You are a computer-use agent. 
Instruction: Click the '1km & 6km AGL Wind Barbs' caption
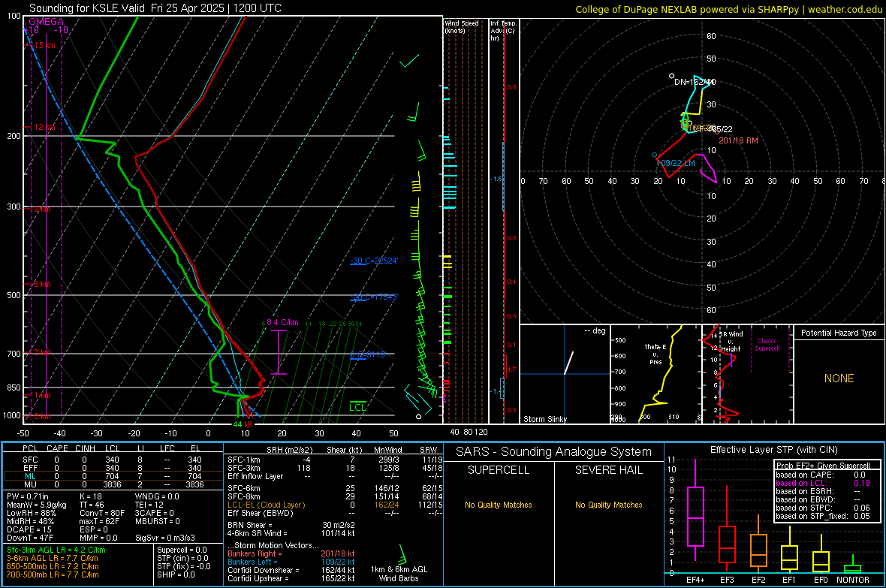click(399, 574)
